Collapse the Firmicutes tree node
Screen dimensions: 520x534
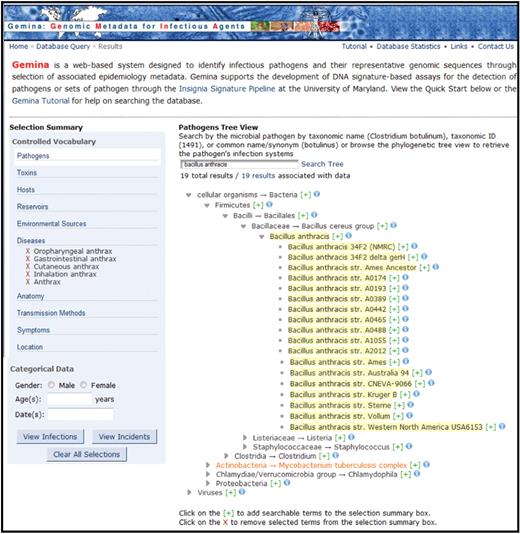(x=207, y=205)
